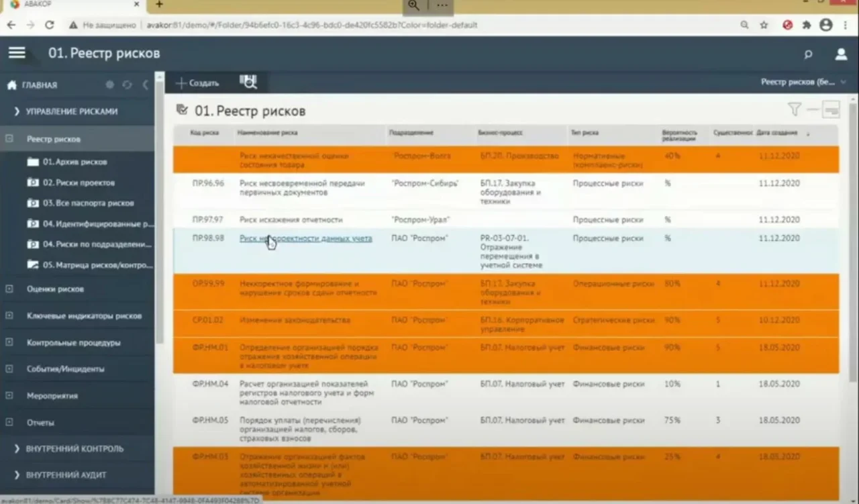Open 02. Риски проектов folder icon
859x504 pixels.
click(x=33, y=183)
